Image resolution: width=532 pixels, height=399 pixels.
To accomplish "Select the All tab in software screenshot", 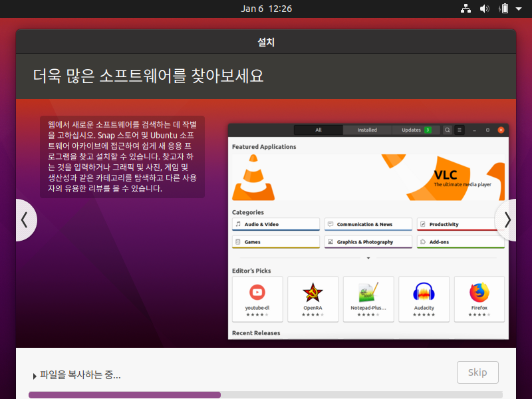I will click(x=319, y=130).
